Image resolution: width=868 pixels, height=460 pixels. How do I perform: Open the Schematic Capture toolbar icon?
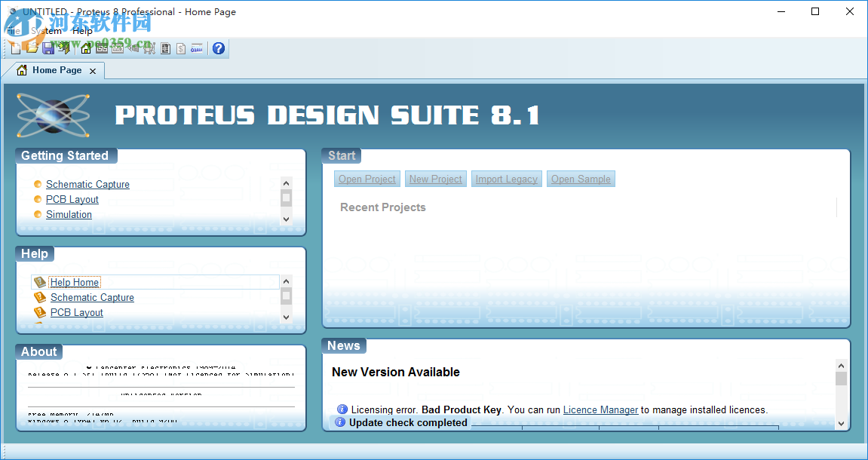pyautogui.click(x=102, y=48)
